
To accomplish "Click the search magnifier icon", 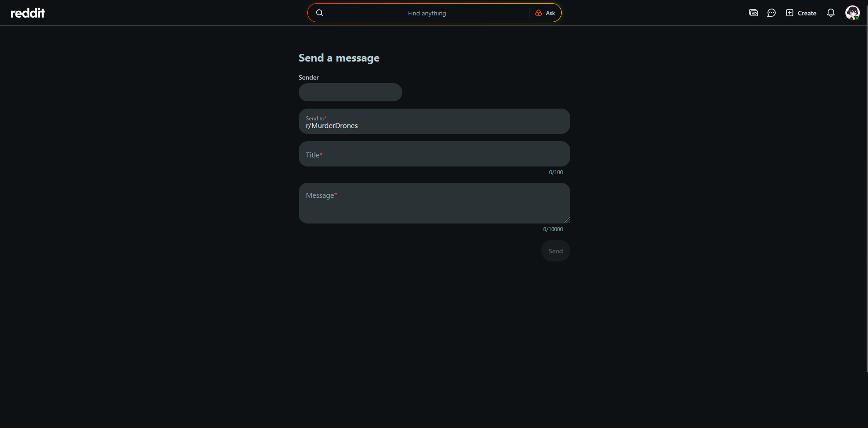I will coord(320,13).
